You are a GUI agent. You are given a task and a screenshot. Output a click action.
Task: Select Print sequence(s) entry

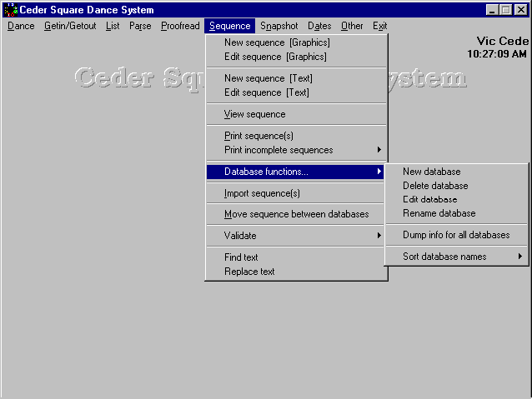click(x=296, y=136)
